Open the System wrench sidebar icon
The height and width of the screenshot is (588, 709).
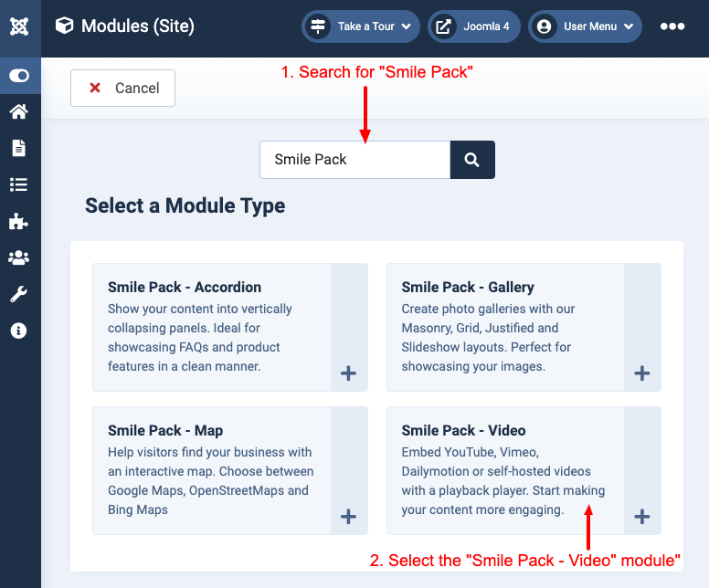19,294
